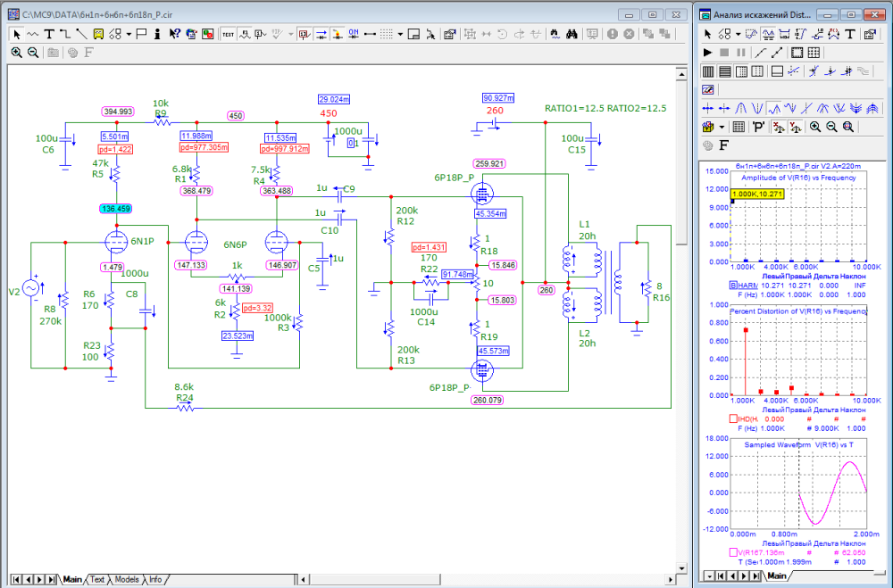This screenshot has width=893, height=588.
Task: Click the binoculars Find icon
Action: point(570,34)
